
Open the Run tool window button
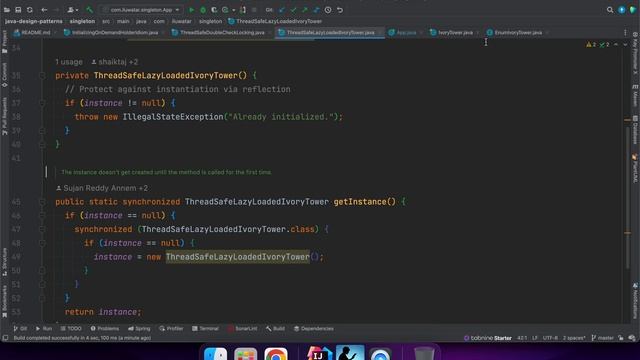[x=44, y=329]
